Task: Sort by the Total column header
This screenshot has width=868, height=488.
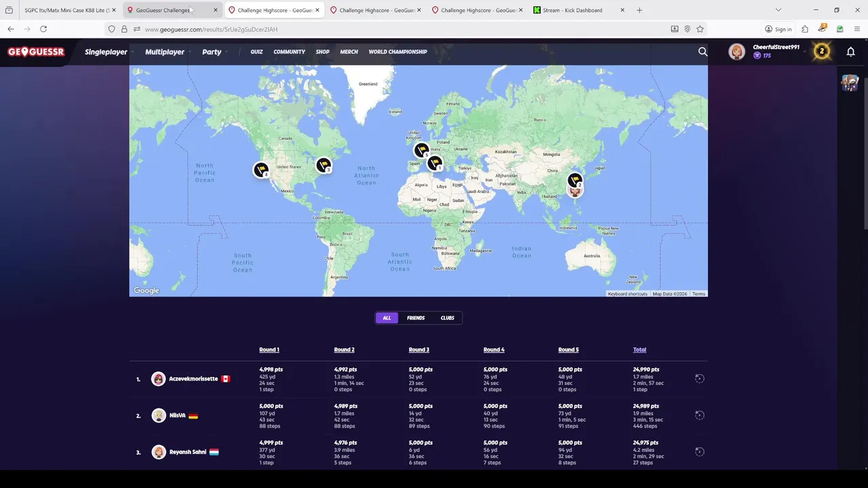Action: pyautogui.click(x=639, y=350)
